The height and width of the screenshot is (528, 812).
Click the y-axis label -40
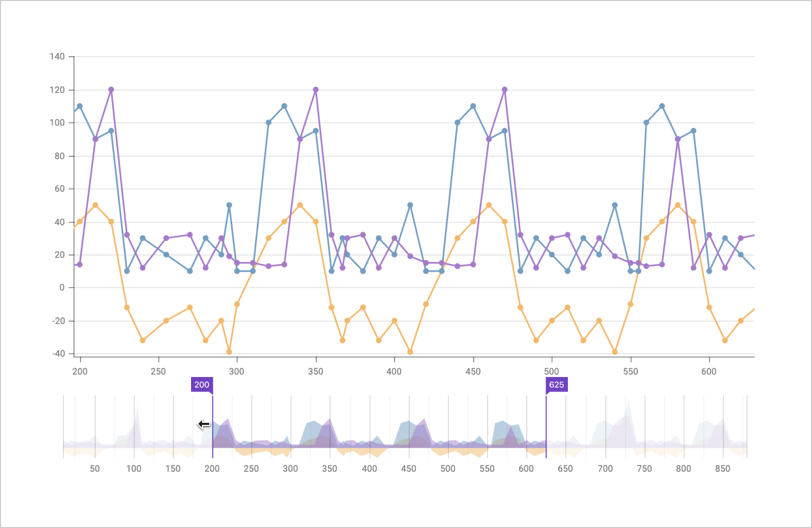[x=59, y=353]
